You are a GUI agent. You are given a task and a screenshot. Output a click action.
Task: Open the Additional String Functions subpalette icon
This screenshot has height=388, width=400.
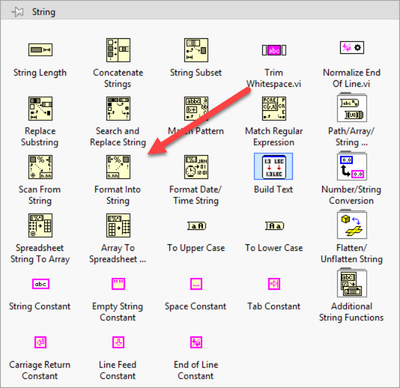(x=352, y=283)
